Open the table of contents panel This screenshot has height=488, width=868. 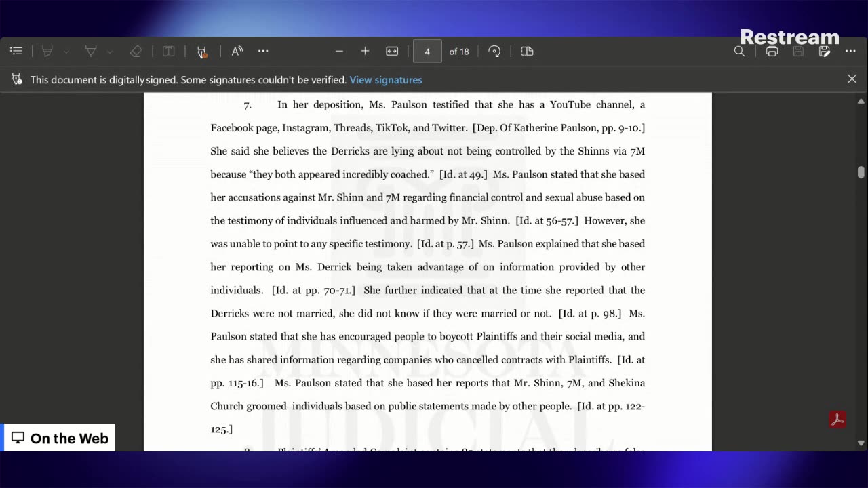click(16, 51)
